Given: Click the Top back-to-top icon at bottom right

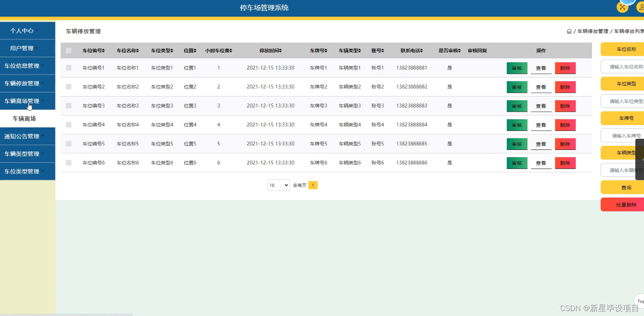Looking at the screenshot, I should tap(640, 301).
